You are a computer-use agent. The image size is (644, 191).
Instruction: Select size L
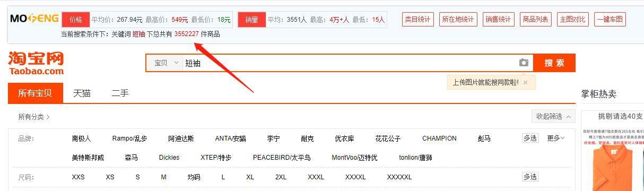223,177
